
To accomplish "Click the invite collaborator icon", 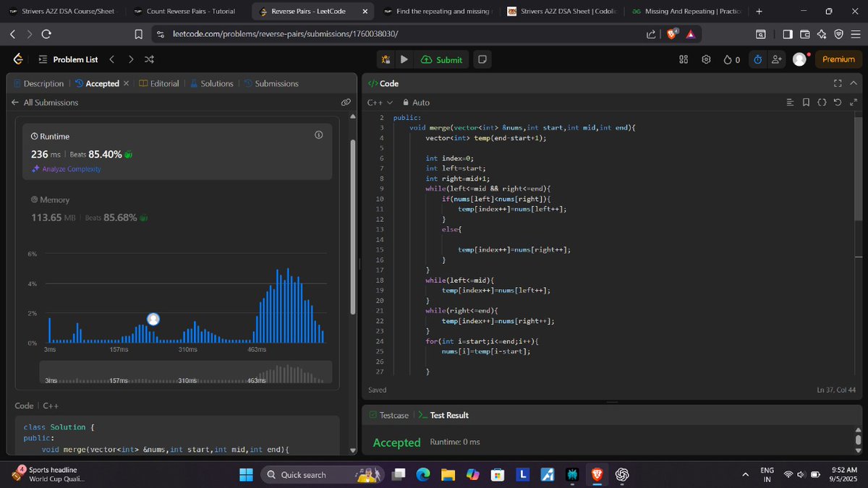I will coord(777,59).
